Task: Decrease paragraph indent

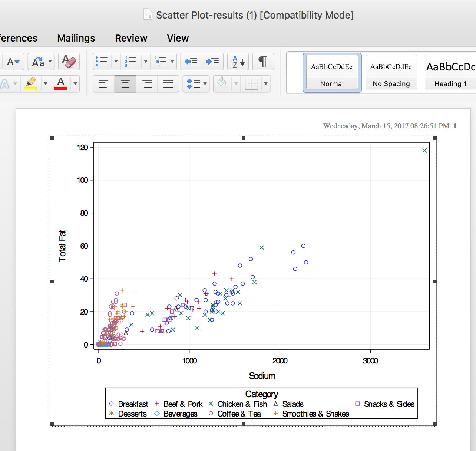Action: [191, 62]
